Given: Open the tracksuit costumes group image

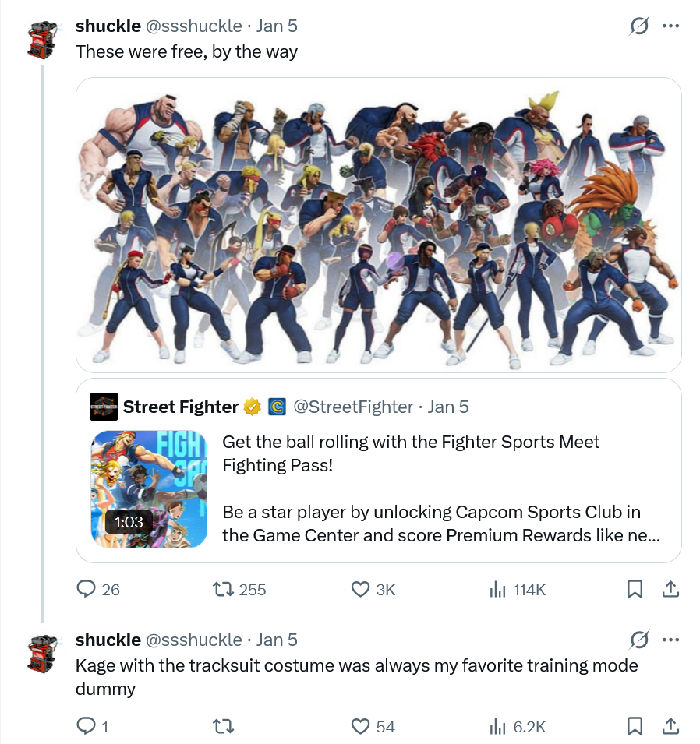Looking at the screenshot, I should (379, 225).
